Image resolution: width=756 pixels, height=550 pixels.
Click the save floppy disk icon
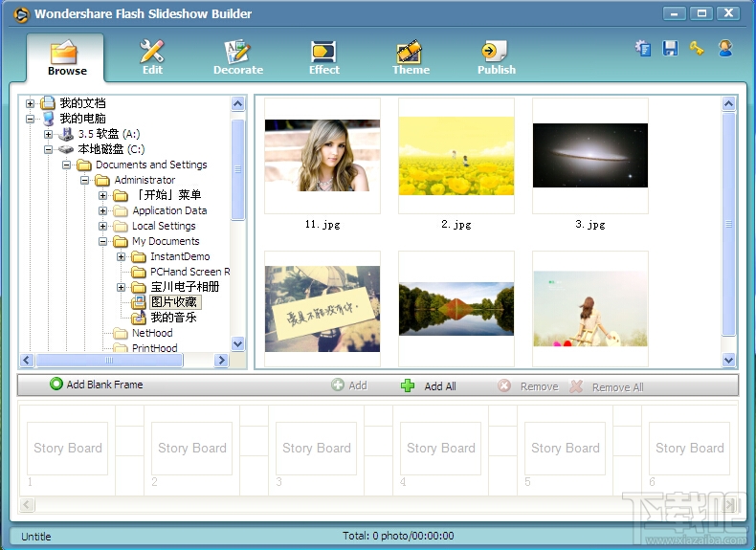[670, 48]
